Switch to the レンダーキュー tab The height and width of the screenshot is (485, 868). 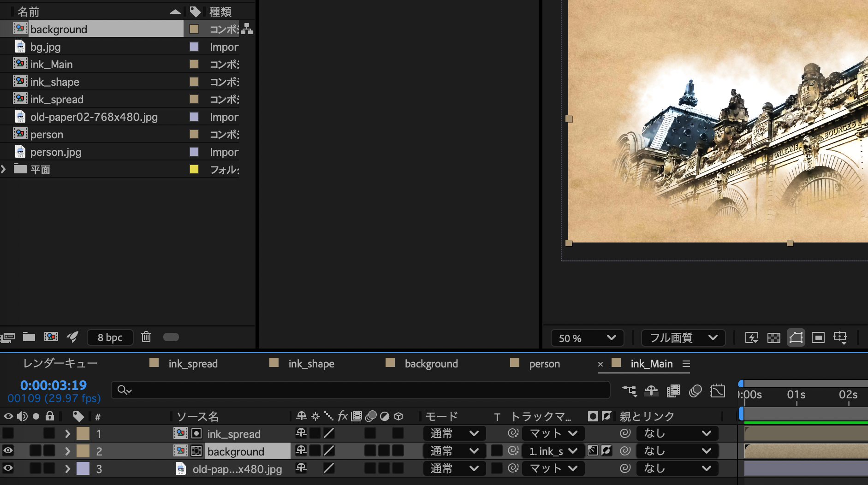pyautogui.click(x=60, y=364)
